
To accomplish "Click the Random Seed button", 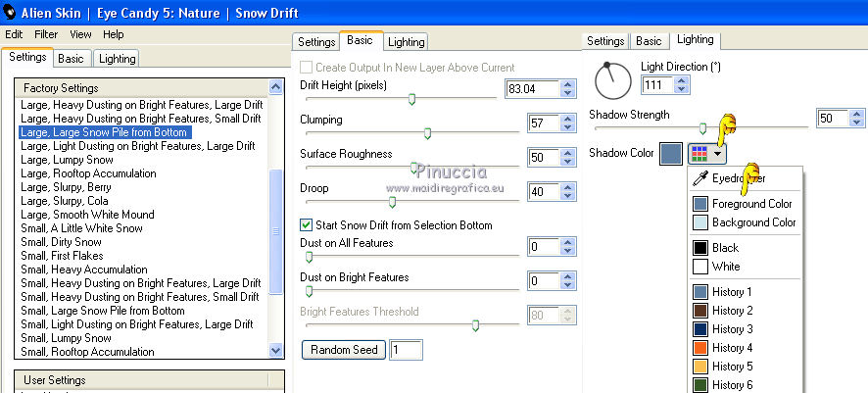I will [344, 350].
